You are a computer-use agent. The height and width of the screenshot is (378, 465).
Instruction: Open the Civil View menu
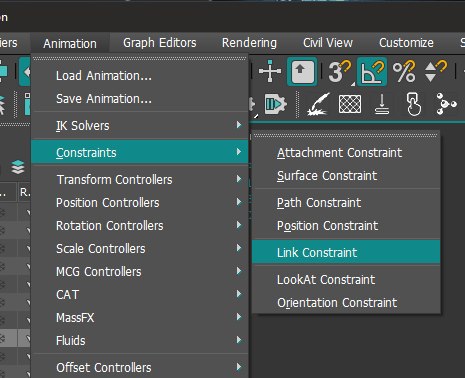[328, 43]
